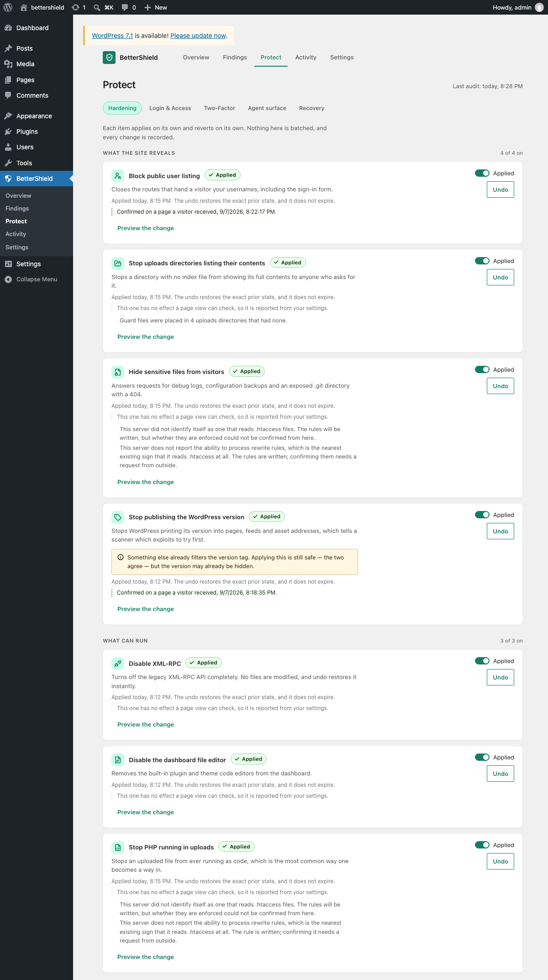The height and width of the screenshot is (980, 548).
Task: Click the Tools wrench icon in sidebar
Action: [x=8, y=163]
